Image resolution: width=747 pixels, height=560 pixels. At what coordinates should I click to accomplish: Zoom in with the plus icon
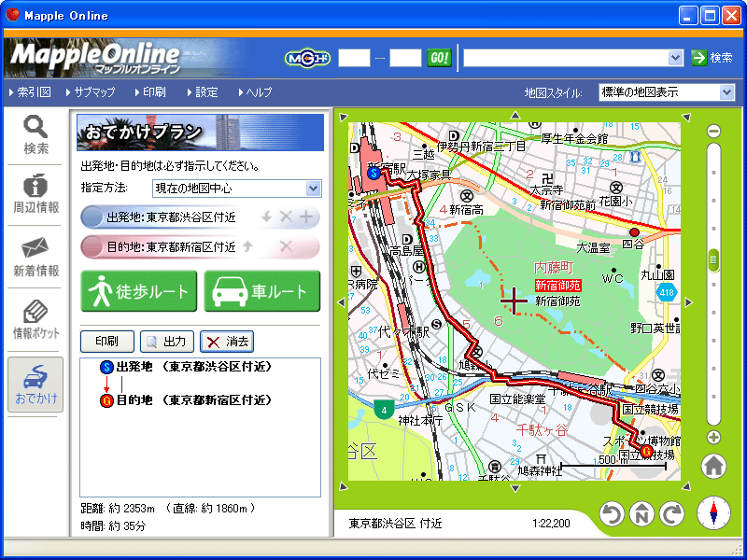(713, 438)
